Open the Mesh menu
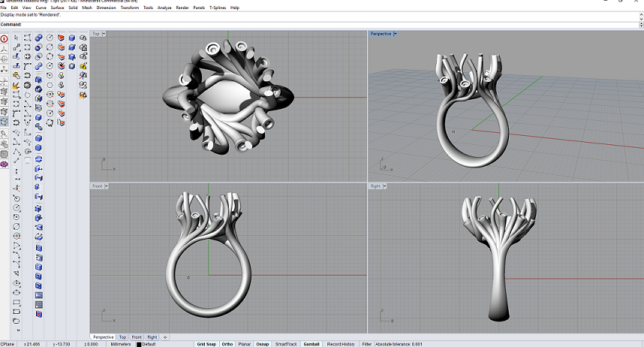This screenshot has width=644, height=347. point(87,8)
